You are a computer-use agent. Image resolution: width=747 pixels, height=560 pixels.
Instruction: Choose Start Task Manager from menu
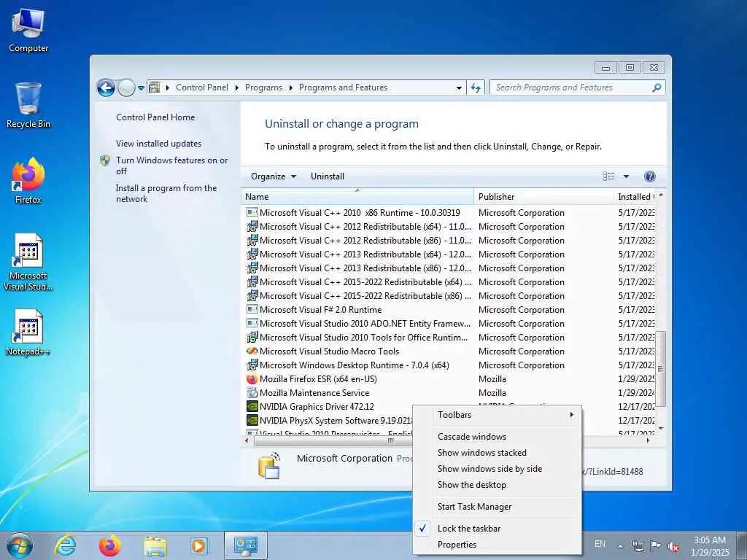click(497, 507)
